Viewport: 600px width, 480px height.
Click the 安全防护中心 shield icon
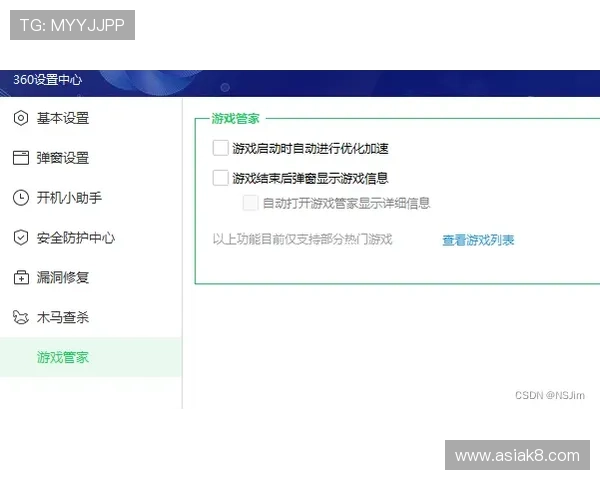pyautogui.click(x=21, y=237)
